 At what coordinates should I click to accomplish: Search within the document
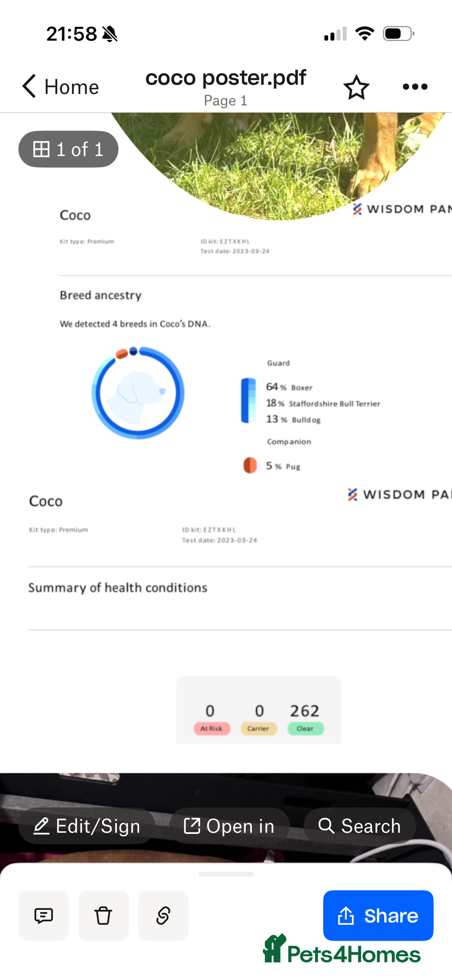point(360,826)
